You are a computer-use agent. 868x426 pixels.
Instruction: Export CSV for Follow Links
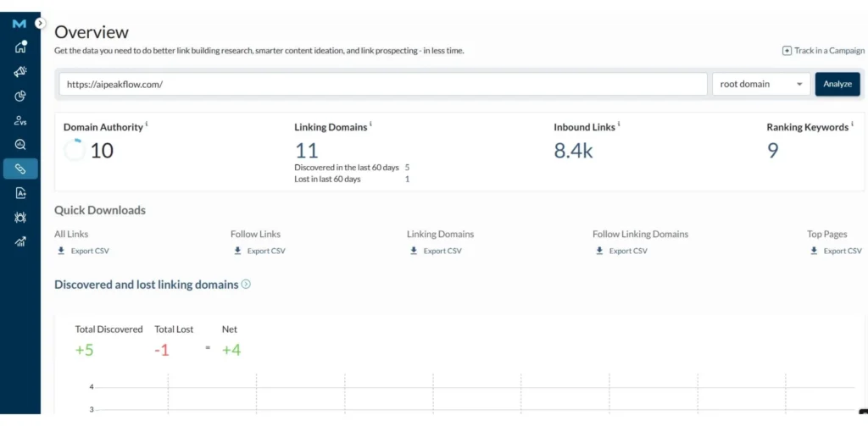coord(259,251)
